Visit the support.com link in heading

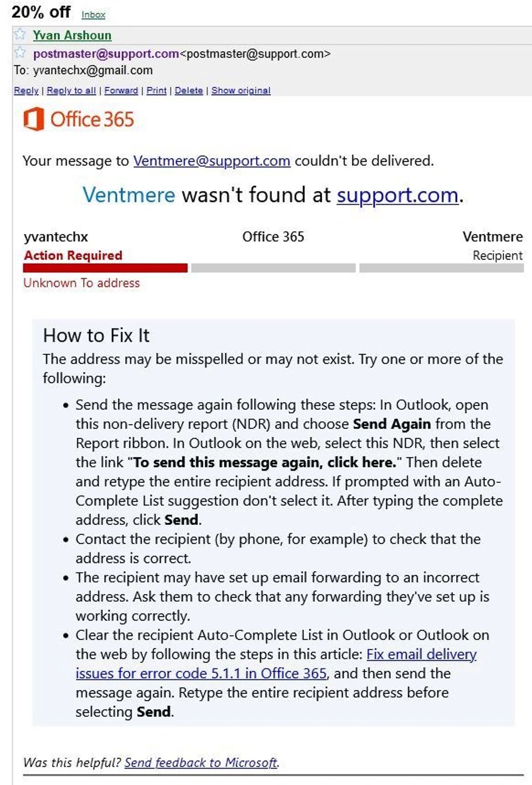[x=397, y=196]
